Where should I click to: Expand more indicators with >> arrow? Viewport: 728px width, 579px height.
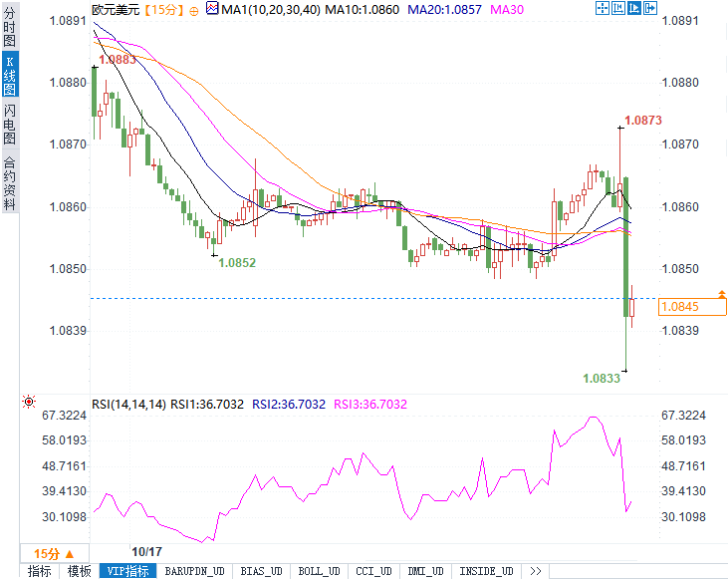click(536, 571)
